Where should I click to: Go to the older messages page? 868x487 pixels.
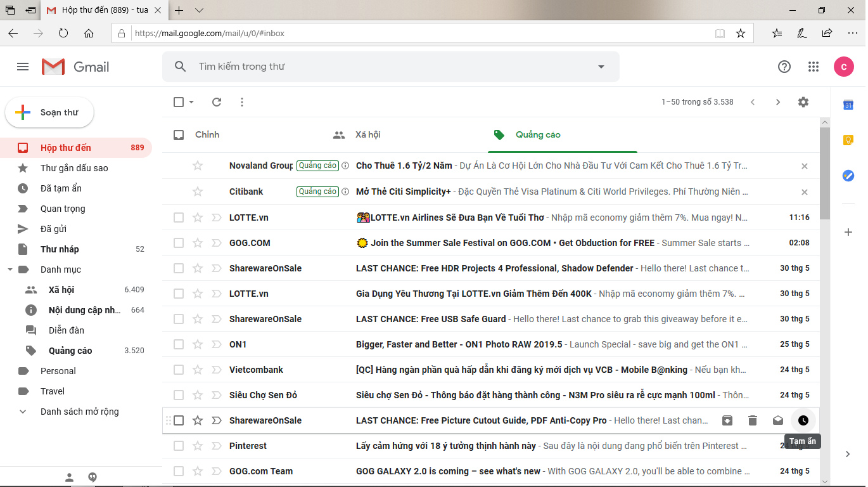coord(778,102)
